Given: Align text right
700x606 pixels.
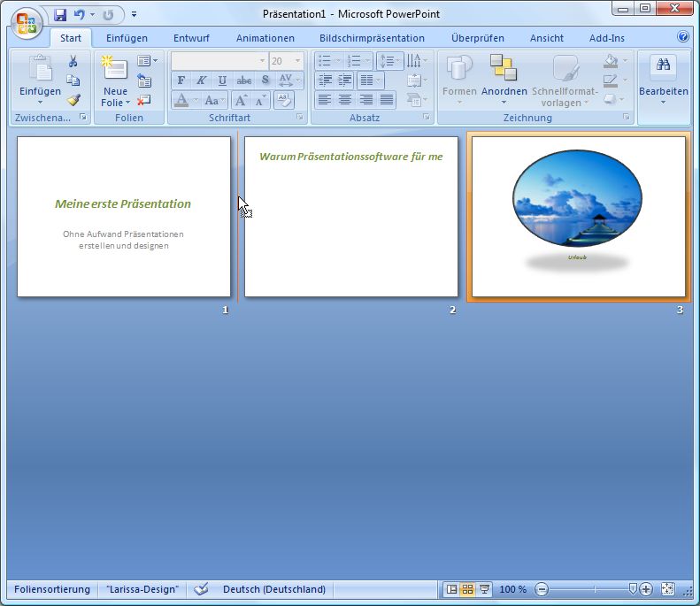Looking at the screenshot, I should tap(366, 99).
